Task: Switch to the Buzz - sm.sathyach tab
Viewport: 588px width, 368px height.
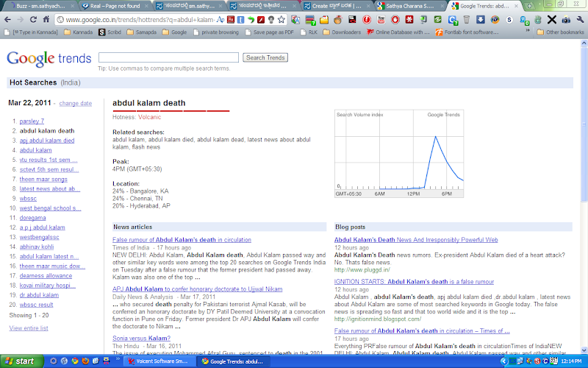Action: pos(40,6)
